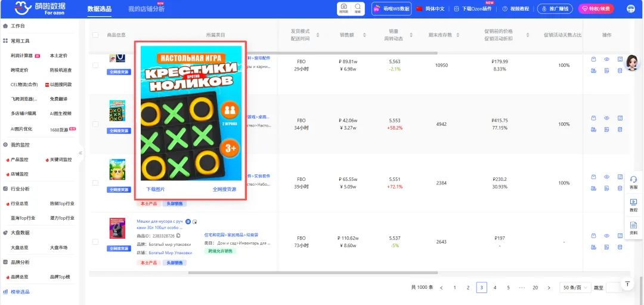Open 本土定价 tool
This screenshot has height=305, width=644.
[x=58, y=56]
